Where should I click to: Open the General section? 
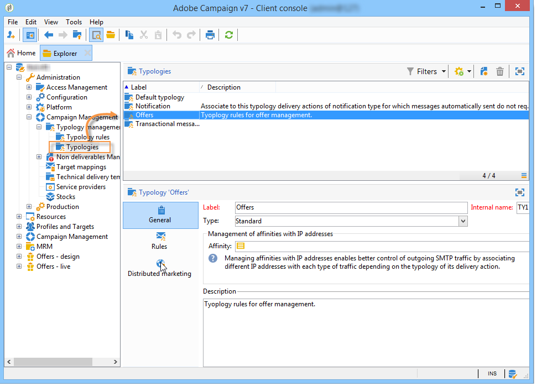click(160, 215)
